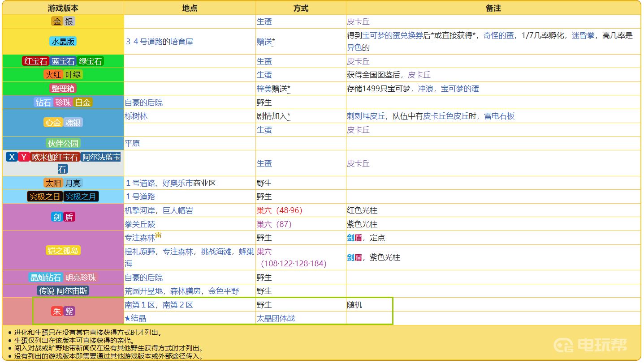Click the 火红 version badge
The width and height of the screenshot is (644, 363).
52,75
